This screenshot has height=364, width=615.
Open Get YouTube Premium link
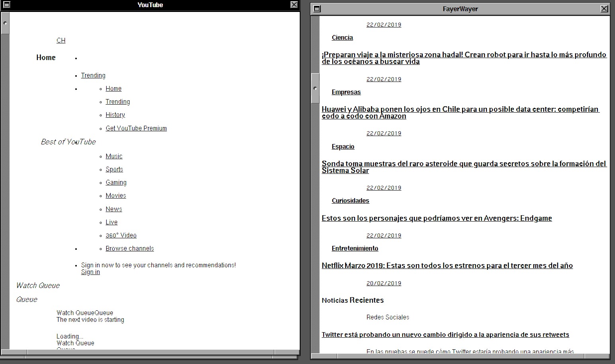click(x=136, y=128)
